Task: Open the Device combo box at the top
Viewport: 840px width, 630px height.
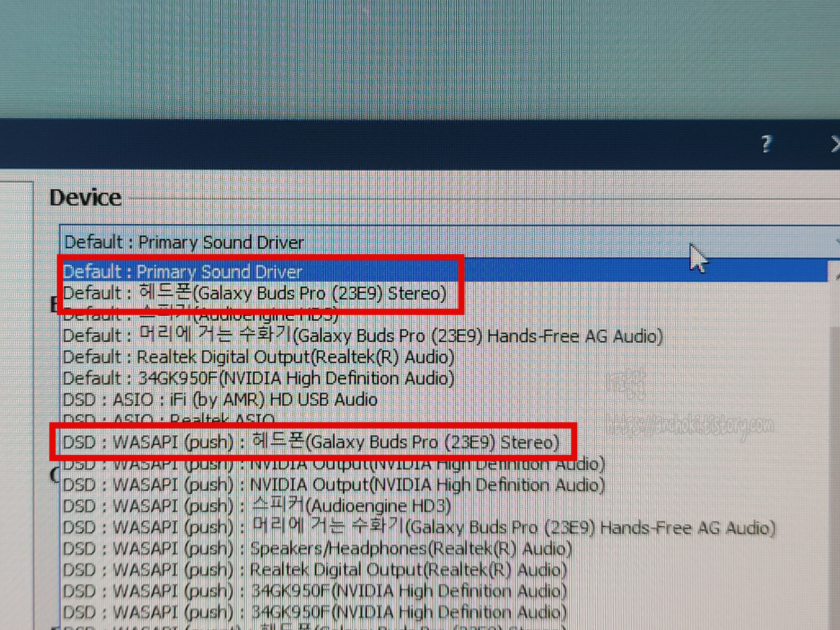Action: tap(450, 242)
